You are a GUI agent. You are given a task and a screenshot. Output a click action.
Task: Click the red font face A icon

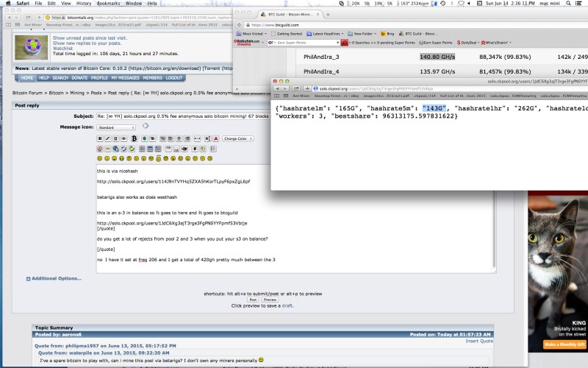coord(215,138)
